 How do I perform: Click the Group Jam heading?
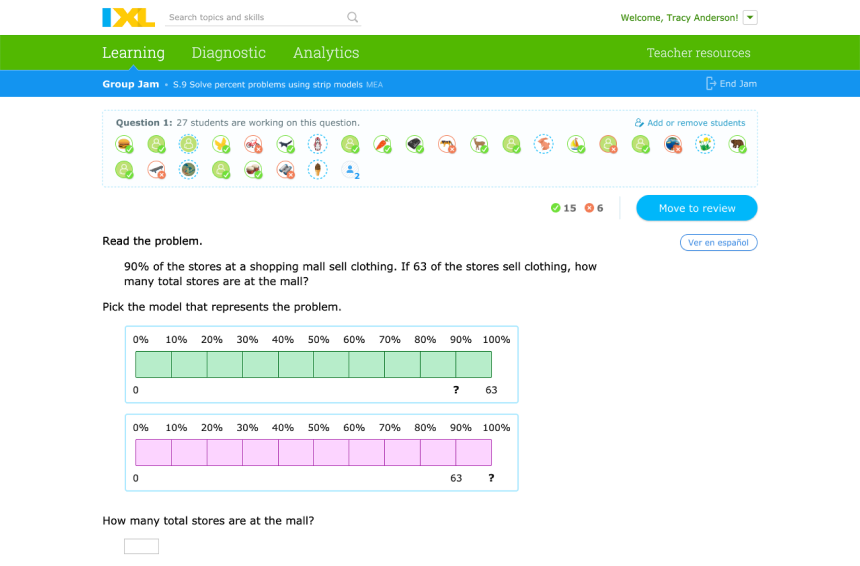(131, 84)
